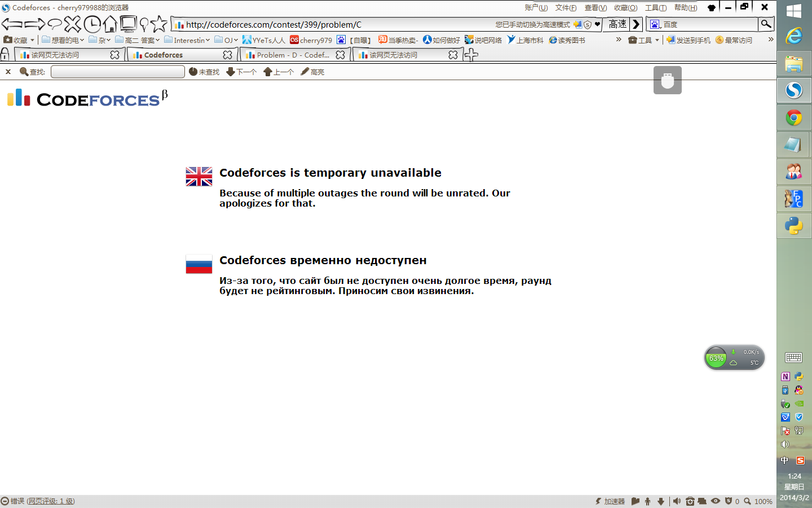Image resolution: width=812 pixels, height=508 pixels.
Task: Open the 如何做好 bookmark
Action: (x=442, y=40)
